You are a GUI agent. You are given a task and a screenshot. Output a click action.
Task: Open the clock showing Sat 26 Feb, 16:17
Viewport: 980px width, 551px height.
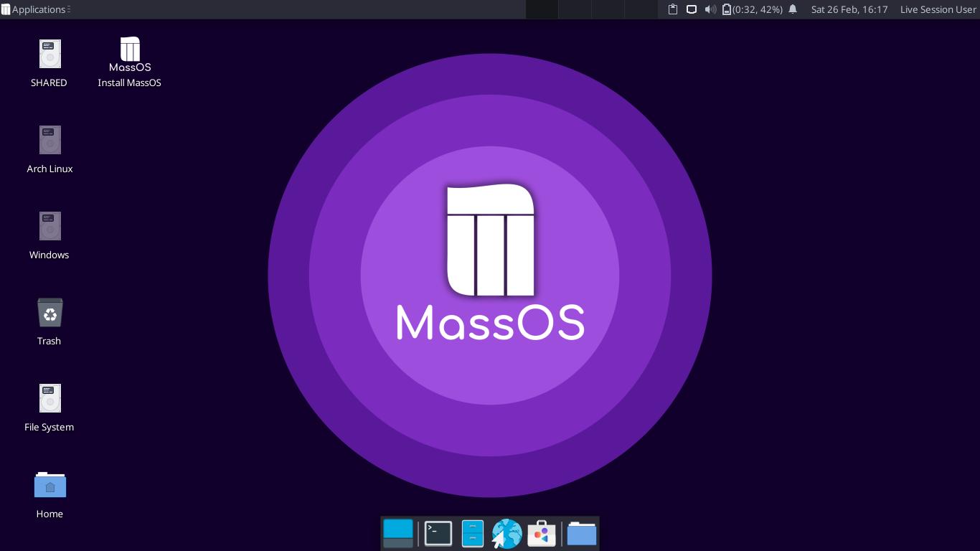849,9
